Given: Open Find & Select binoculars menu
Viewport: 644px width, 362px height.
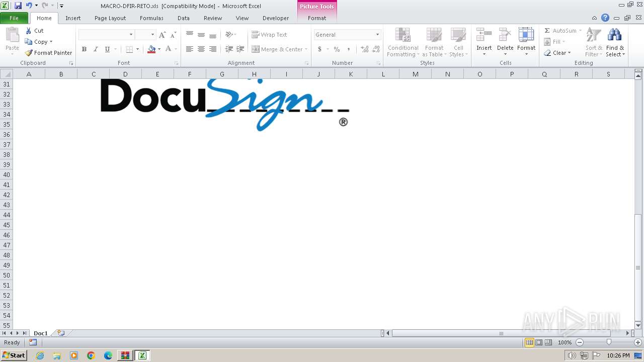Looking at the screenshot, I should [615, 42].
